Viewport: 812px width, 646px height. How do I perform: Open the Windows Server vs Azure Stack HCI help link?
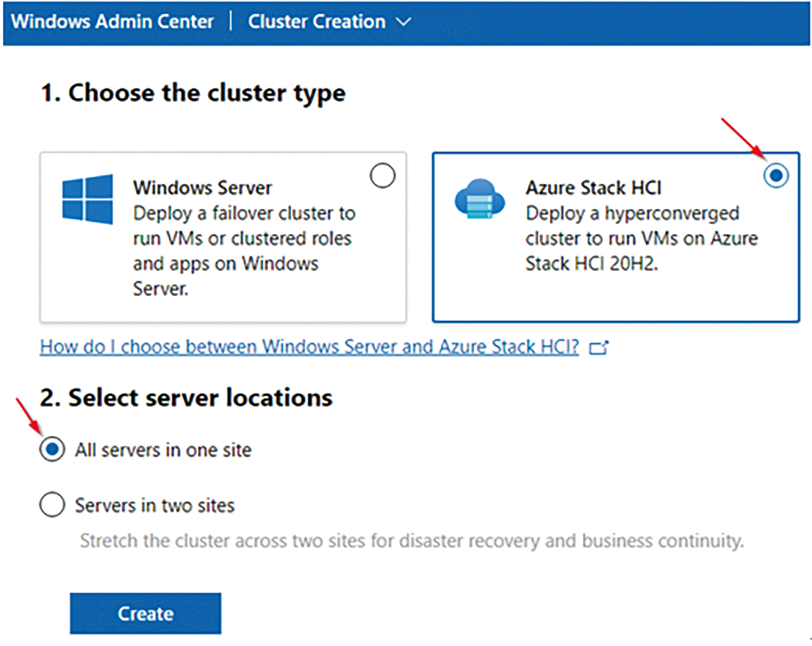(x=309, y=346)
